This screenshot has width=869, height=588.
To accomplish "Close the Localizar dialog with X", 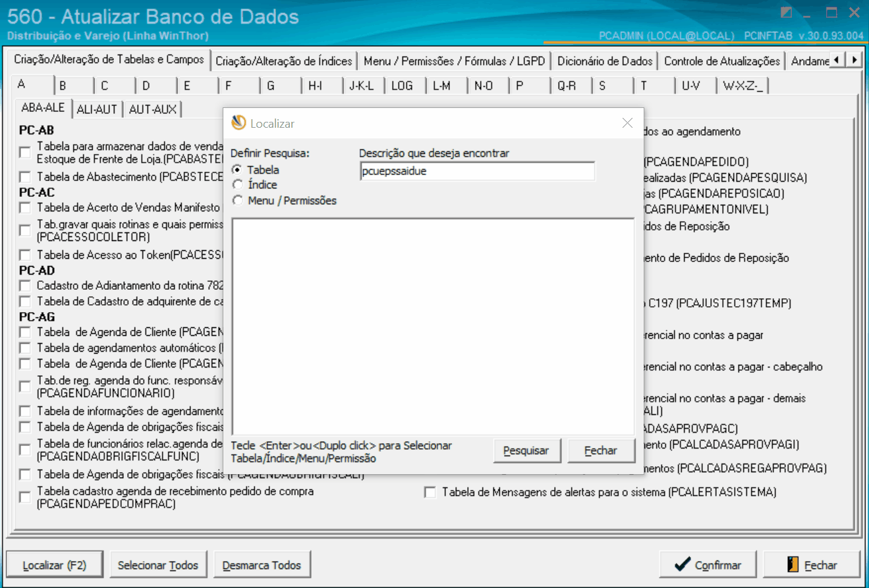I will pyautogui.click(x=627, y=123).
